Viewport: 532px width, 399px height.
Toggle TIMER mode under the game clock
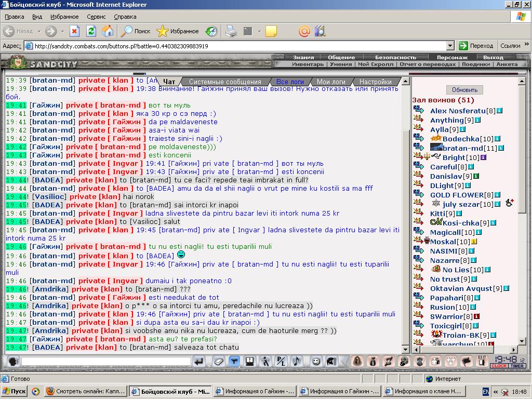tap(517, 366)
